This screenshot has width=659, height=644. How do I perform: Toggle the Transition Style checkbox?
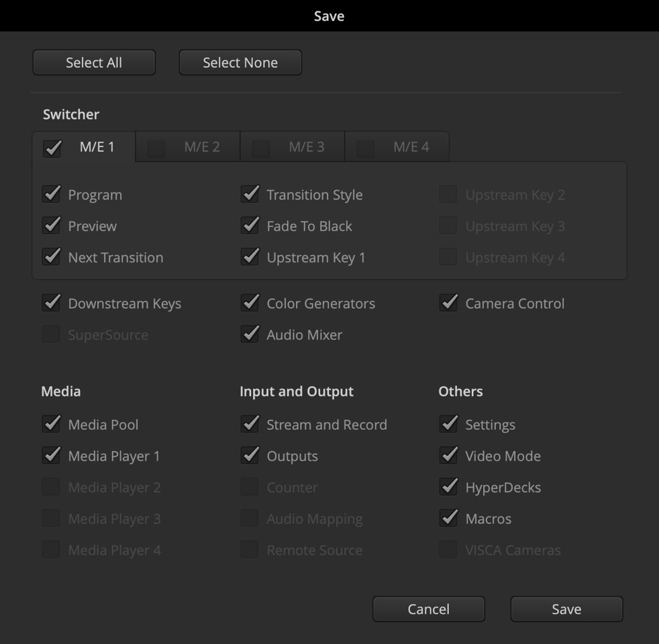(x=250, y=195)
